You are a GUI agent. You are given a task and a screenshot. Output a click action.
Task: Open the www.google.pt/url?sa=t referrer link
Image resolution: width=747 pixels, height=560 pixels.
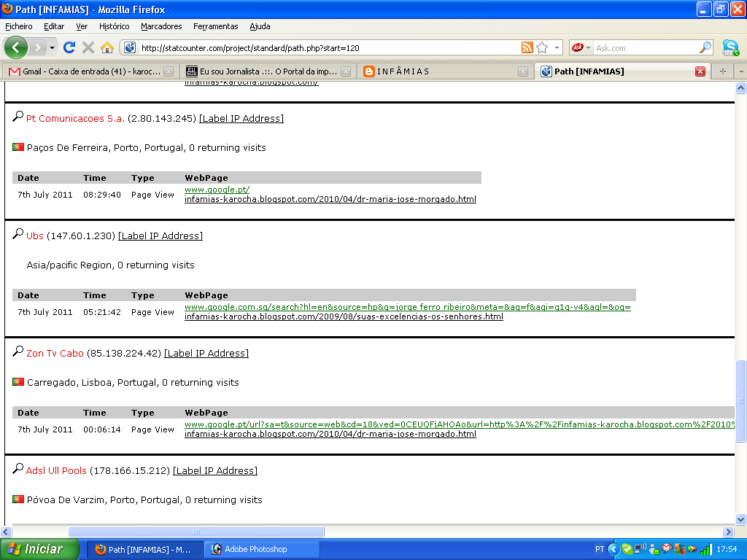(x=460, y=424)
